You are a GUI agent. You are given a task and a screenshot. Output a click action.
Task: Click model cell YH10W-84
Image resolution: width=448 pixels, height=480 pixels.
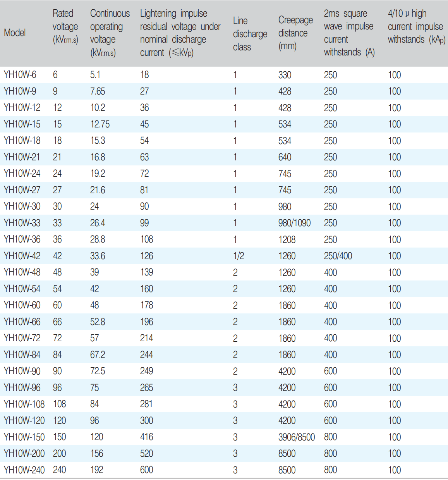(x=22, y=354)
